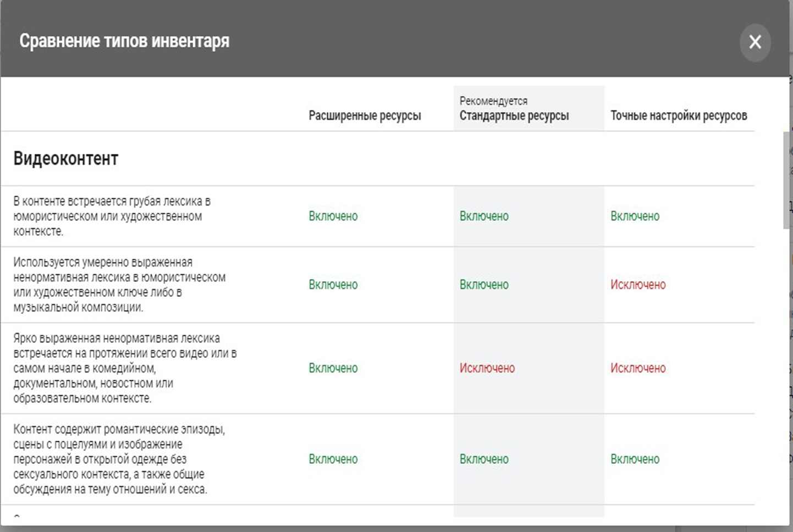The image size is (793, 532).
Task: Click 'Включено' under Точные настройки for romantic row
Action: point(635,459)
